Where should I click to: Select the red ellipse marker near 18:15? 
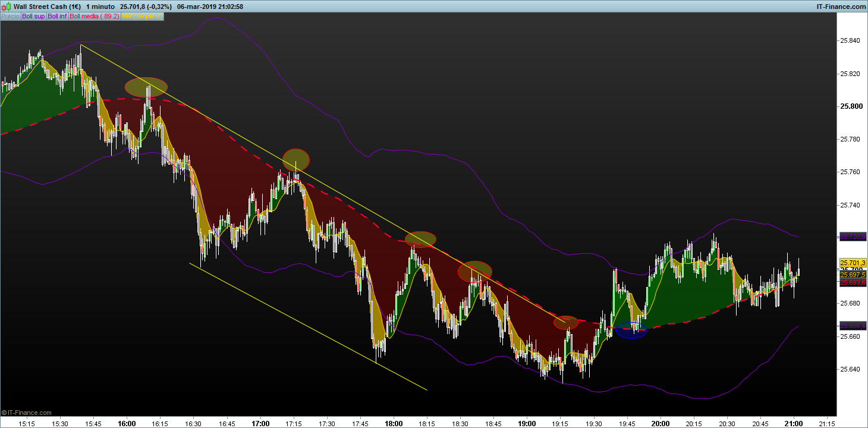pyautogui.click(x=420, y=239)
